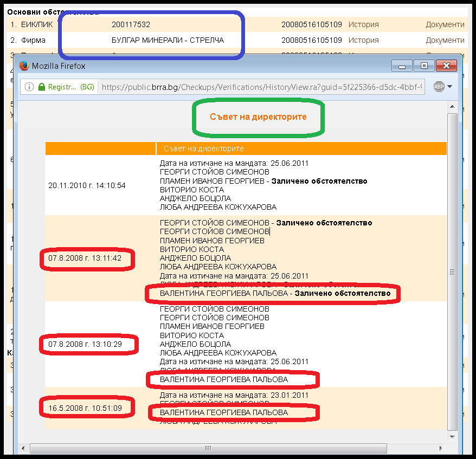Open Документи link in Фирма row

coord(445,40)
